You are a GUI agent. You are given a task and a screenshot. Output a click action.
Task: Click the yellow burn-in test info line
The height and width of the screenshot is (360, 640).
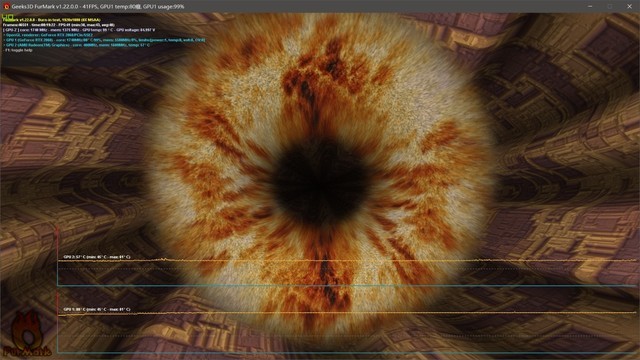(x=51, y=20)
